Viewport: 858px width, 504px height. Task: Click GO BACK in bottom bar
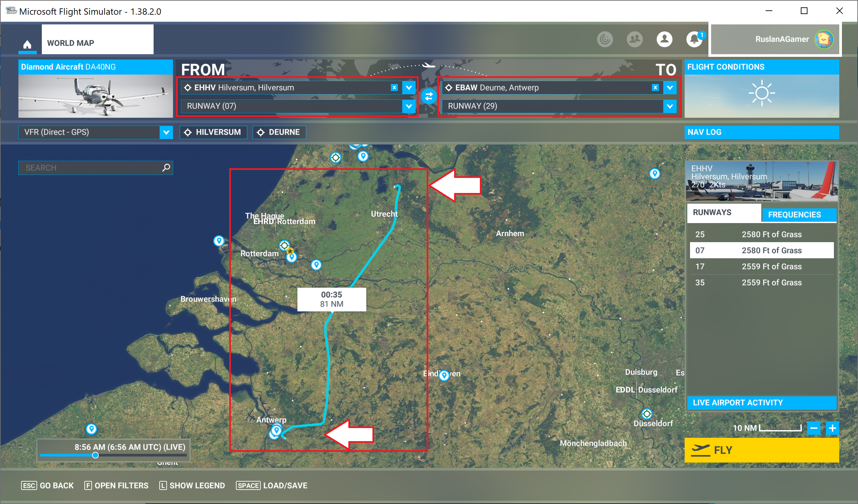point(47,486)
